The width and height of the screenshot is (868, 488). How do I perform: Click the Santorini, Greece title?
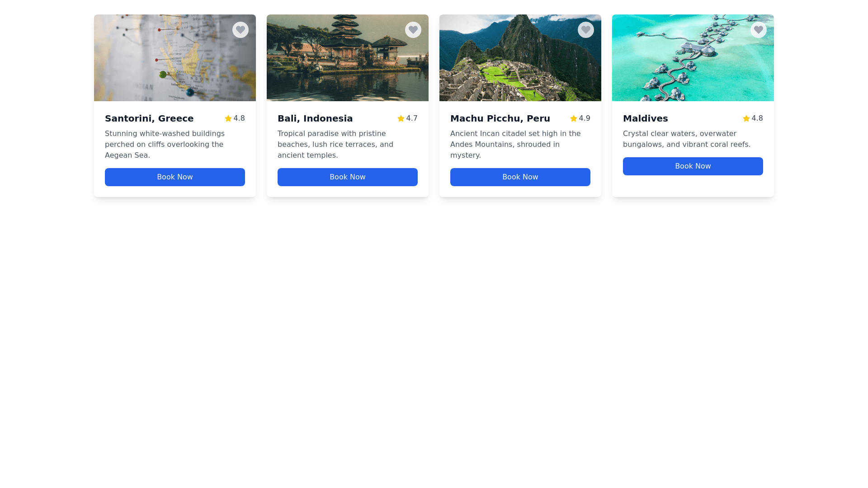point(149,118)
